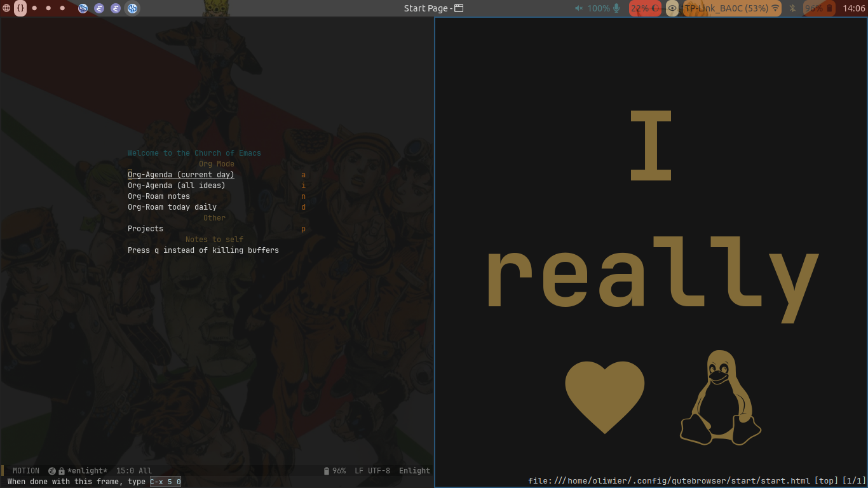Click the *enlight* buffer name in modeline
This screenshot has width=868, height=488.
point(87,471)
